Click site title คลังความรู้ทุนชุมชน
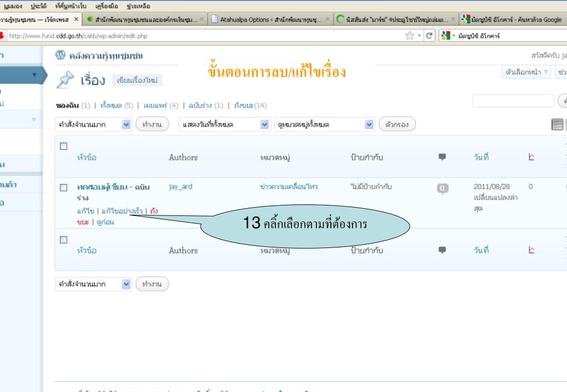The width and height of the screenshot is (567, 392). click(106, 55)
